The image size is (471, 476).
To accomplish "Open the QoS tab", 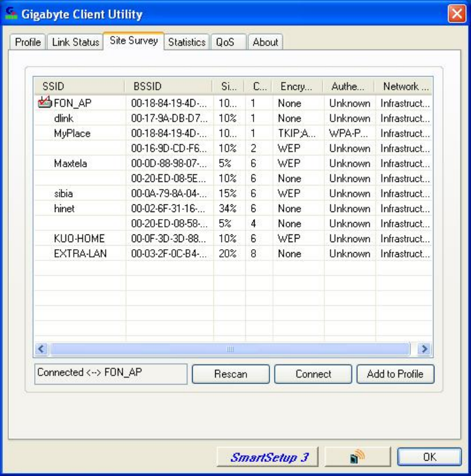I will 228,42.
